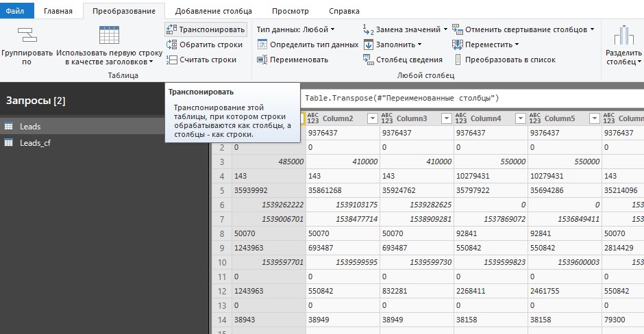Viewport: 644px width, 334px height.
Task: Click cell 485000 in row 3
Action: point(269,162)
